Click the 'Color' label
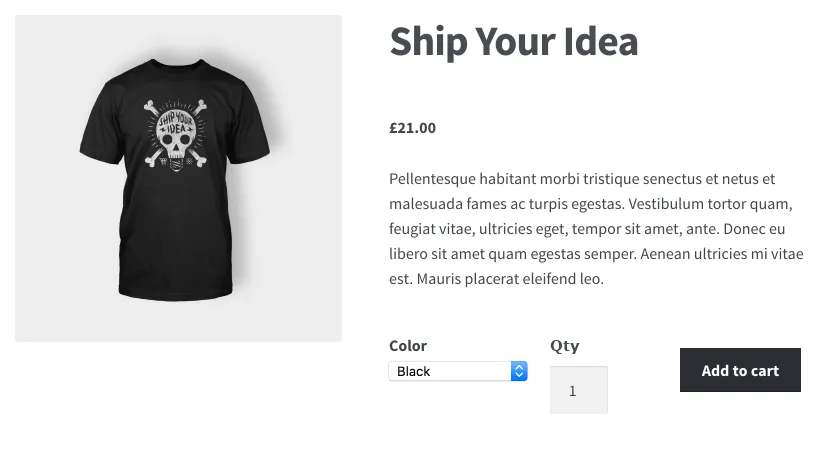Image resolution: width=830 pixels, height=455 pixels. [x=408, y=346]
